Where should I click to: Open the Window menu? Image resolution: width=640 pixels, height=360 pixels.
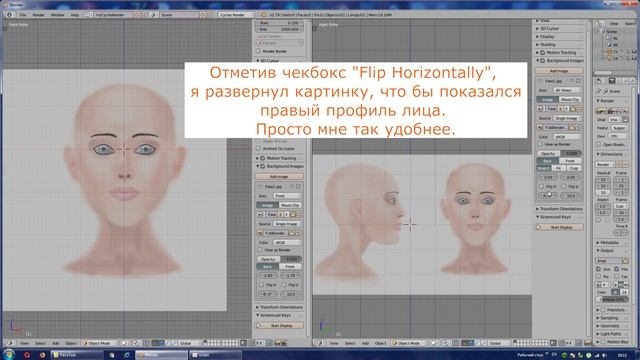[58, 15]
